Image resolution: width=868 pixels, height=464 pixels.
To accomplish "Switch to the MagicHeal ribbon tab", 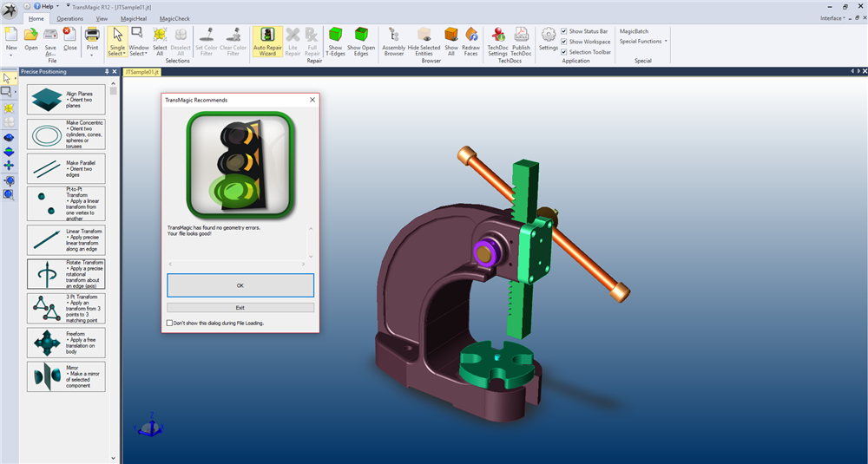I will pyautogui.click(x=135, y=18).
